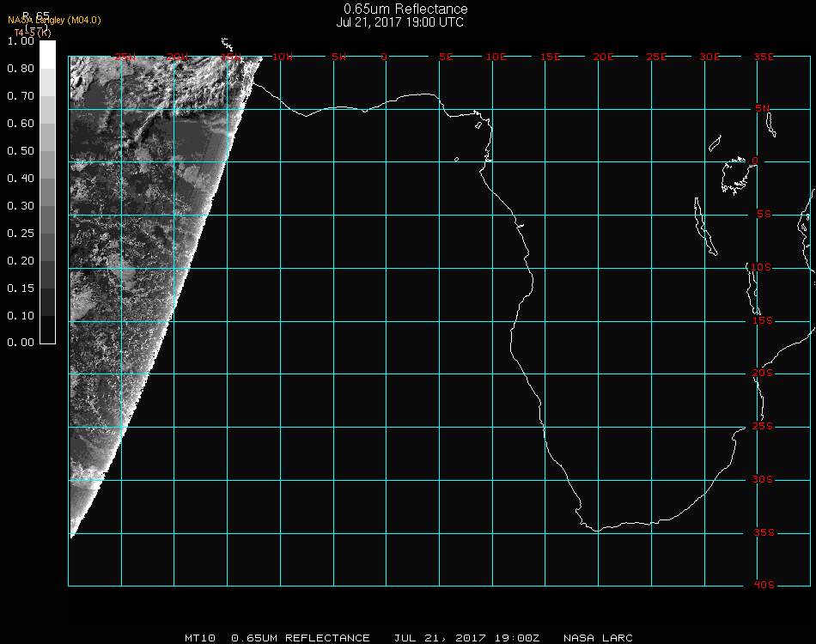Select the 0.10 colorbar value label

[x=21, y=316]
